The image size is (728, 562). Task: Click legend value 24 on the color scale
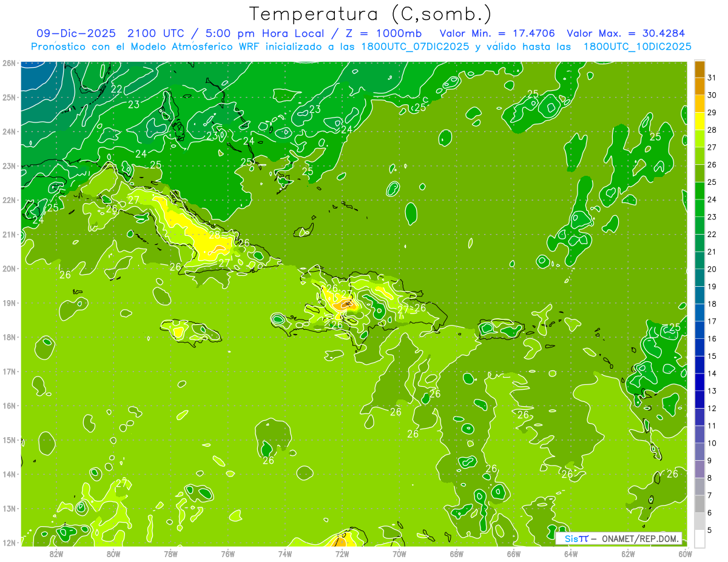pyautogui.click(x=712, y=199)
